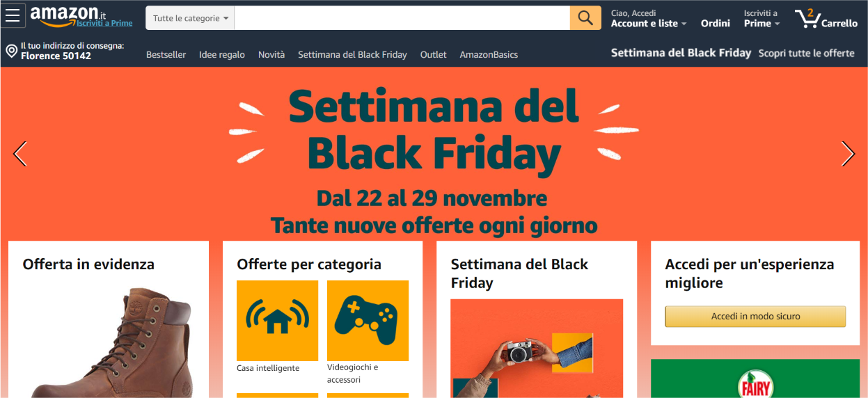Click the Amazon.it logo

(x=68, y=15)
